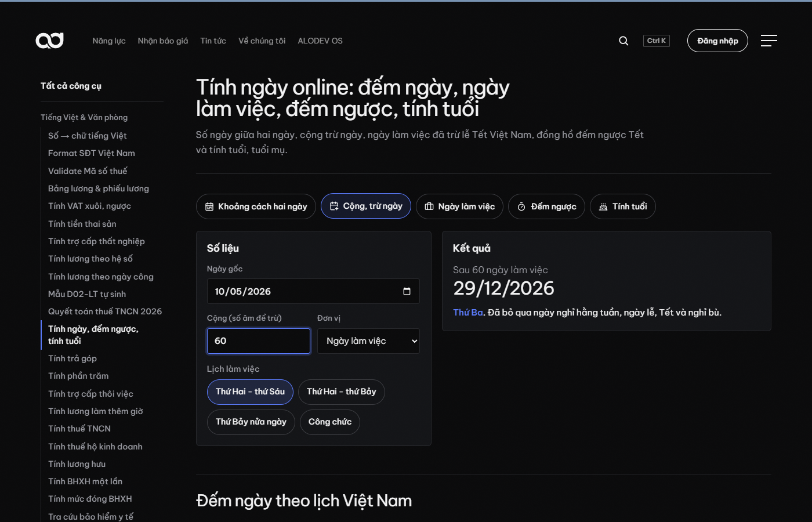
Task: Click the Đăng nhập button
Action: coord(717,41)
